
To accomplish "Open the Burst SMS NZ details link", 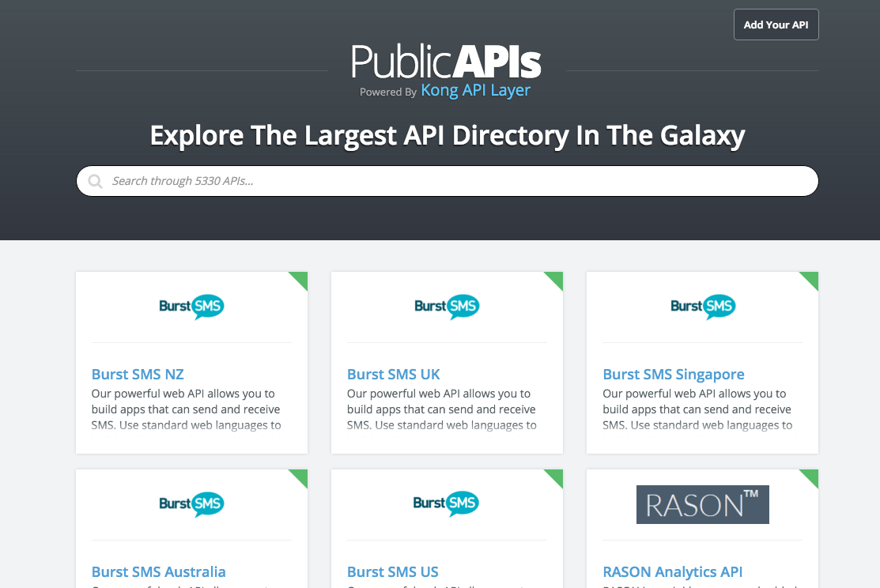I will tap(138, 374).
